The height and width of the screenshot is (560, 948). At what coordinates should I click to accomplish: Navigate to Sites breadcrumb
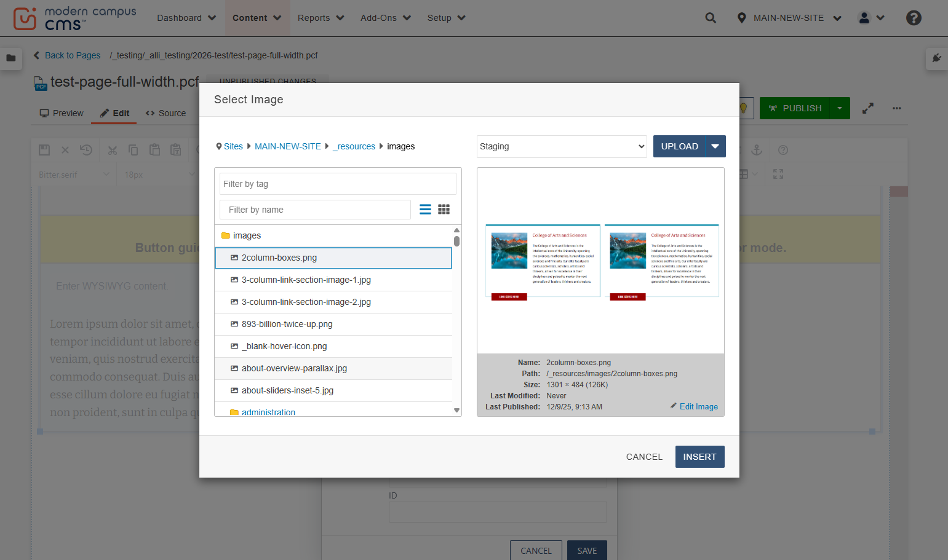pos(233,146)
